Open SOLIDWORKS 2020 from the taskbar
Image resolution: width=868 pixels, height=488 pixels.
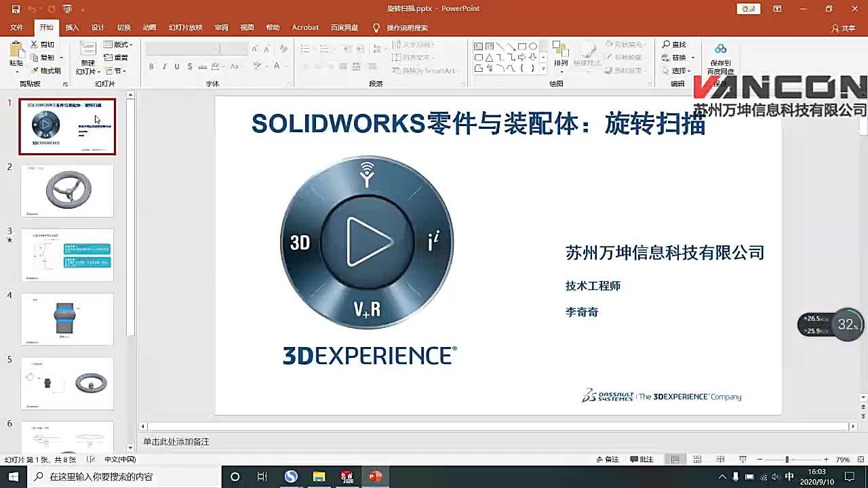coord(347,476)
